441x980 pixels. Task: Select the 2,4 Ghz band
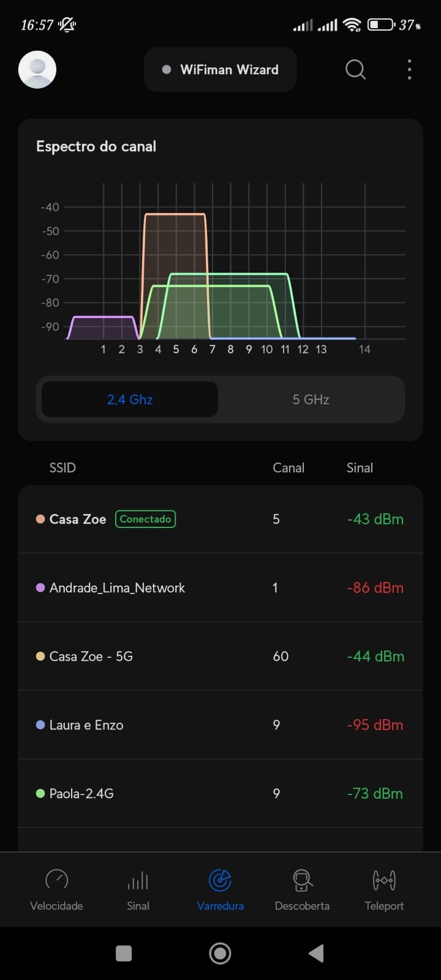coord(130,399)
